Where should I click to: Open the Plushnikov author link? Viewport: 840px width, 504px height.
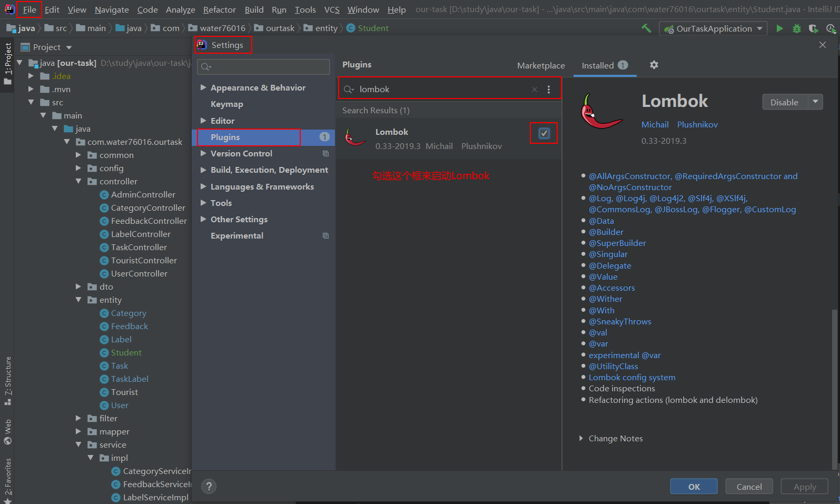tap(697, 125)
